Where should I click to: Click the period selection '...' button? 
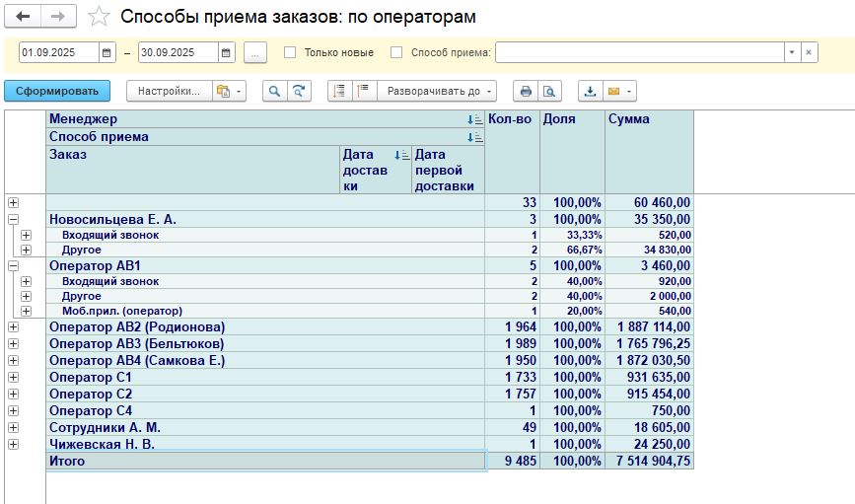(x=254, y=52)
